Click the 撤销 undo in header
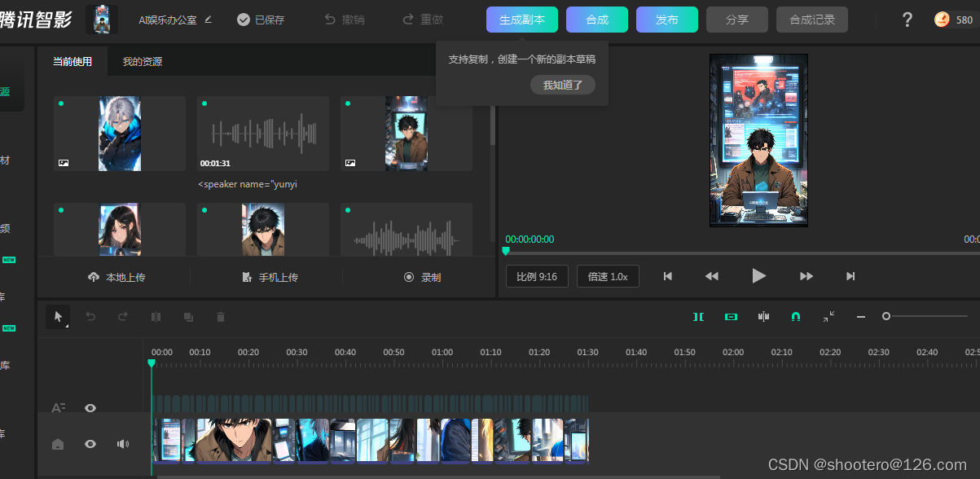Screen dimensions: 980x479 (x=345, y=20)
